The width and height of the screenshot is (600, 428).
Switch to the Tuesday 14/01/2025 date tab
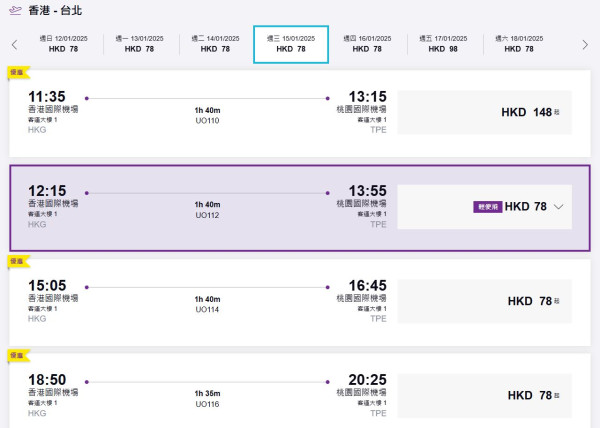212,43
